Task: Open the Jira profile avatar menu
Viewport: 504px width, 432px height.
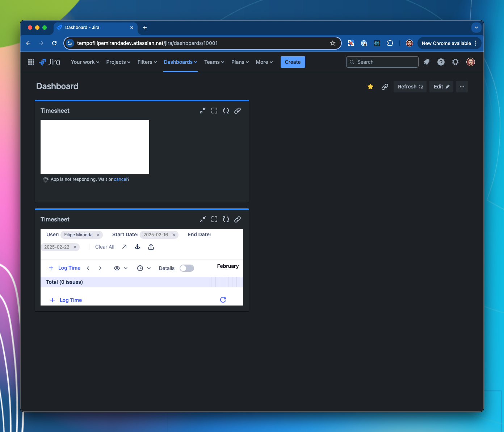Action: [471, 62]
